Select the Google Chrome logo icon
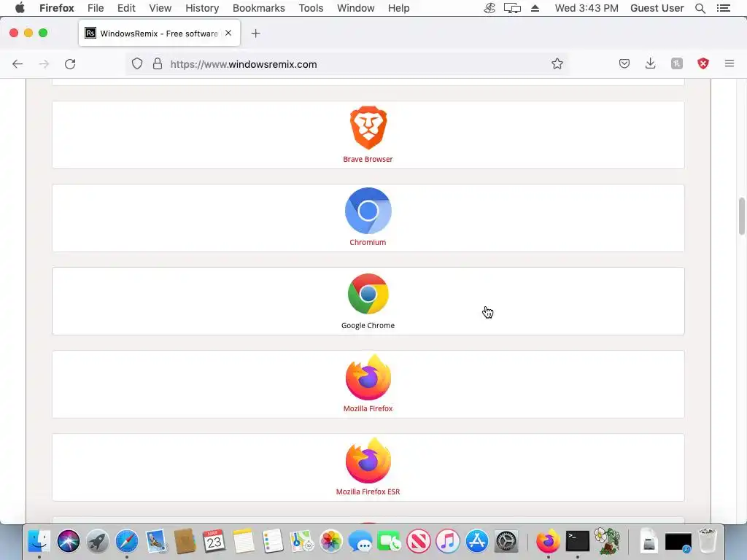747x560 pixels. point(368,294)
